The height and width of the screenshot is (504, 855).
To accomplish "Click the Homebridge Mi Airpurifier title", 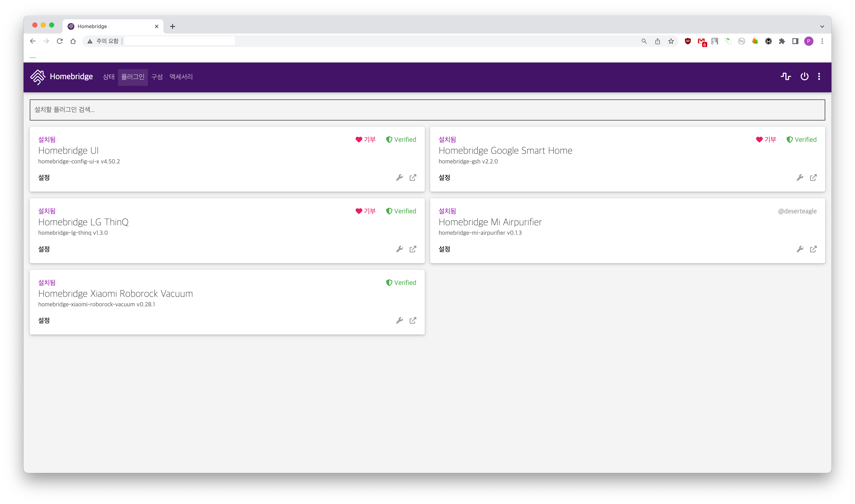I will (x=490, y=222).
